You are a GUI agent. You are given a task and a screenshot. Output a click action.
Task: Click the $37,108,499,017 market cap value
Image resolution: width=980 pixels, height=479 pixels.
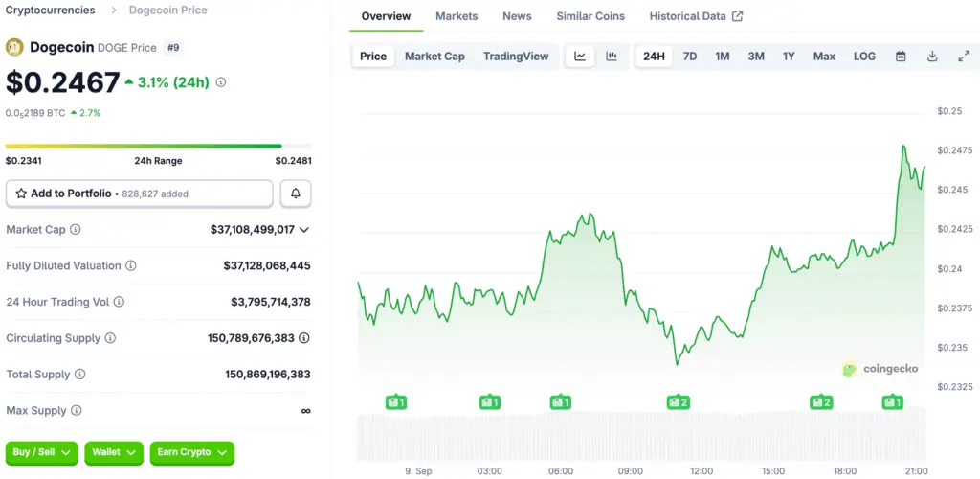[252, 230]
